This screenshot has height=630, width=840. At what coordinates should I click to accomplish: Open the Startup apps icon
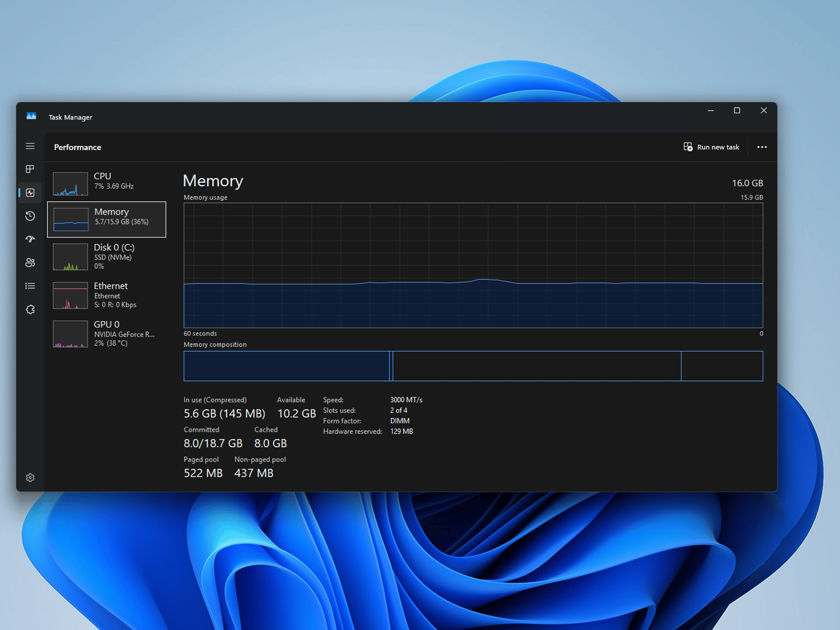click(x=30, y=239)
